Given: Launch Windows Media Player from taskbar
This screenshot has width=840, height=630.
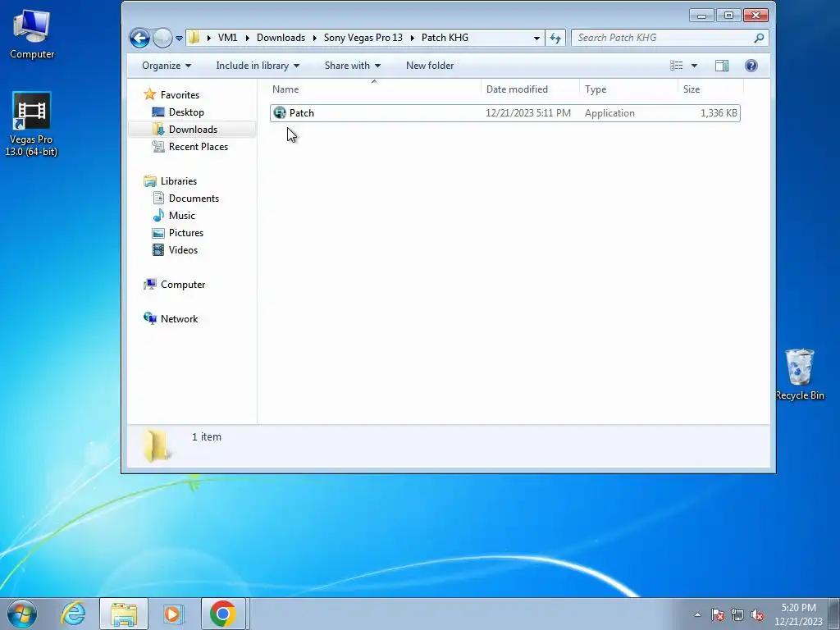Looking at the screenshot, I should [173, 614].
